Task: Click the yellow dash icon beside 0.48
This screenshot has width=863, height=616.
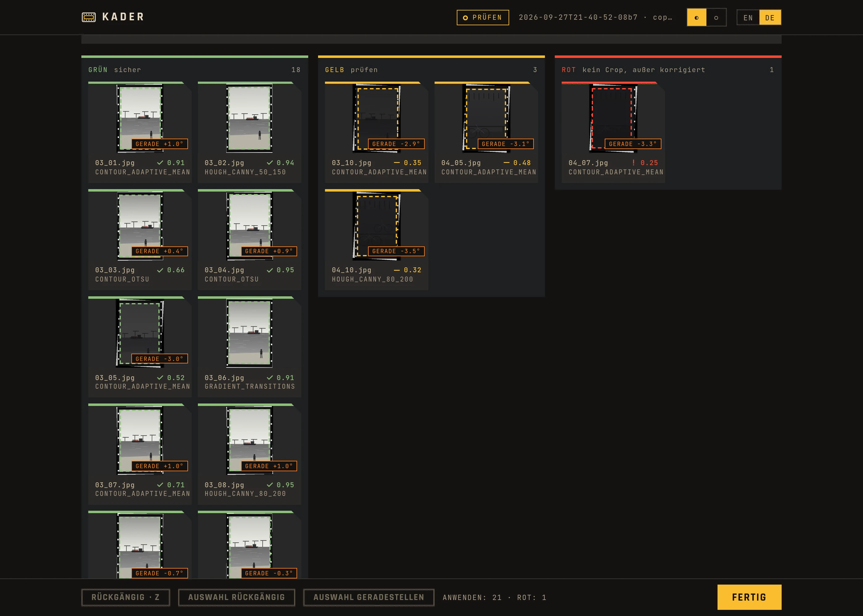Action: (x=506, y=163)
